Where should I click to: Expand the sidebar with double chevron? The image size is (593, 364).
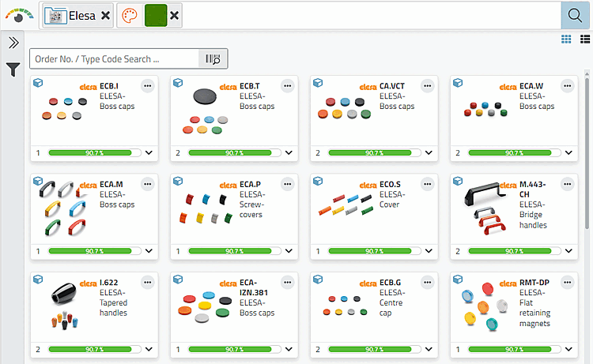[x=13, y=43]
